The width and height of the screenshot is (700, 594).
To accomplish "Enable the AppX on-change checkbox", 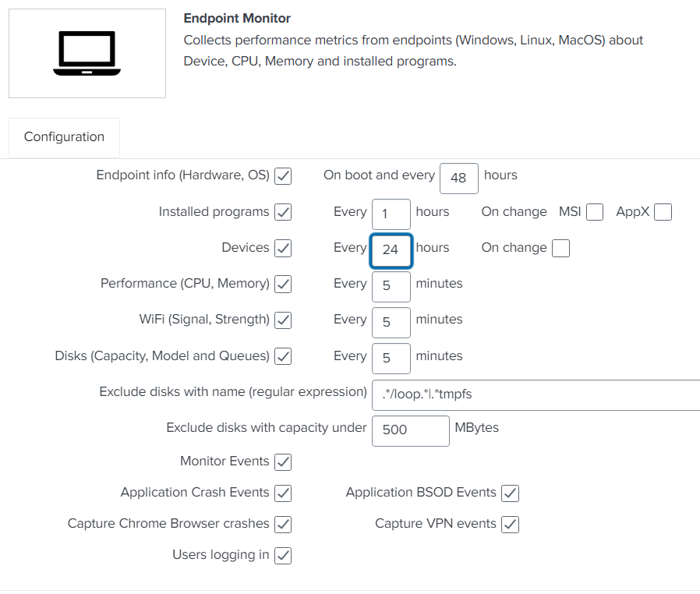I will pyautogui.click(x=663, y=212).
